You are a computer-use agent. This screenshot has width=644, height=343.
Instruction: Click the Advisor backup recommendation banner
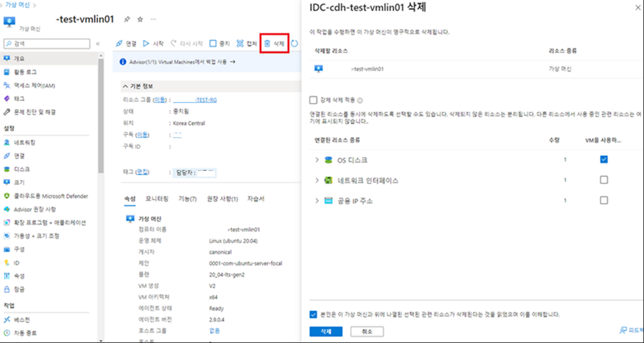207,62
